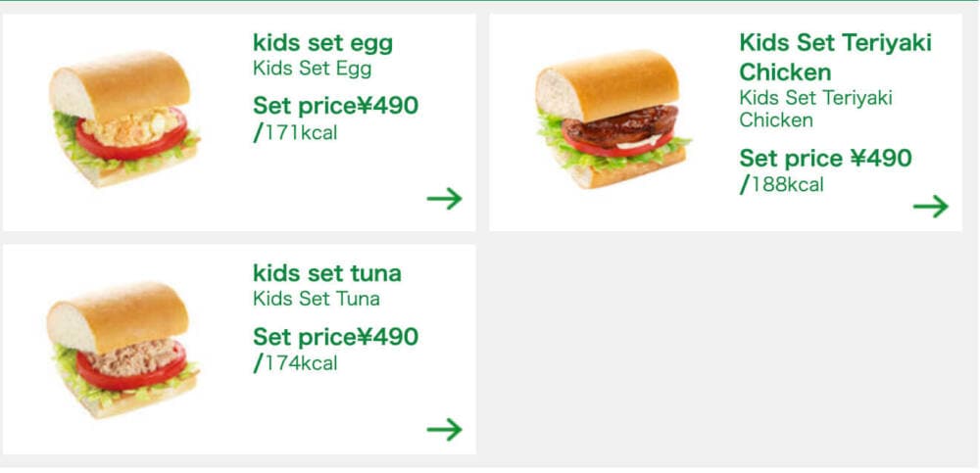Viewport: 980px width, 473px height.
Task: Select the bold 'kids set egg' title
Action: coord(322,43)
